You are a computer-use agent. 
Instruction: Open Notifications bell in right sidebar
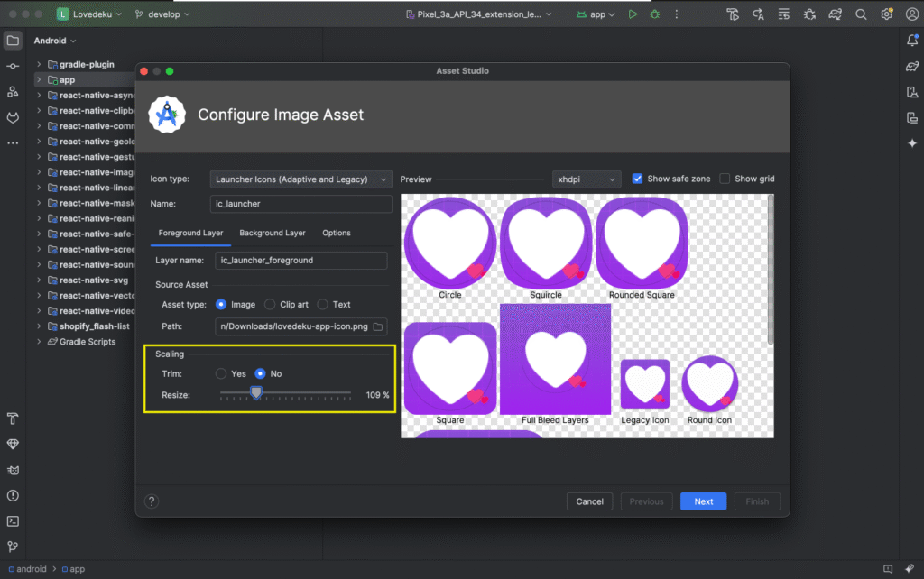(911, 41)
